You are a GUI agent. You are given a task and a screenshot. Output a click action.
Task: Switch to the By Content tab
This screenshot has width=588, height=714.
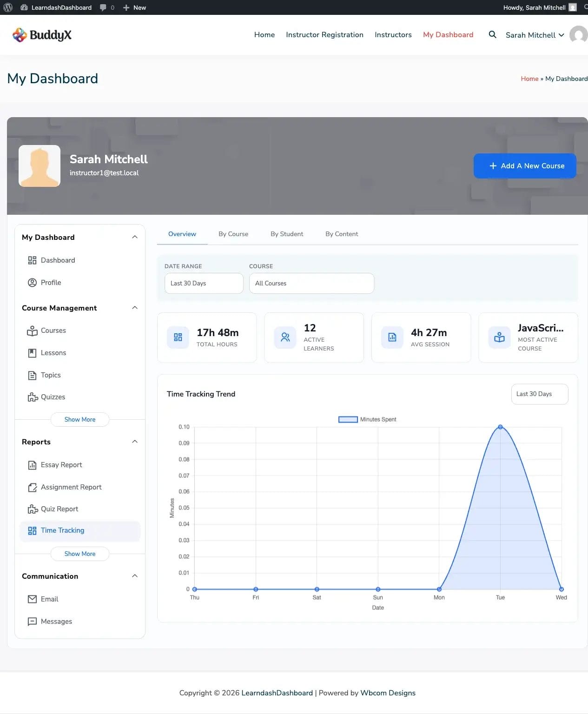pos(342,234)
